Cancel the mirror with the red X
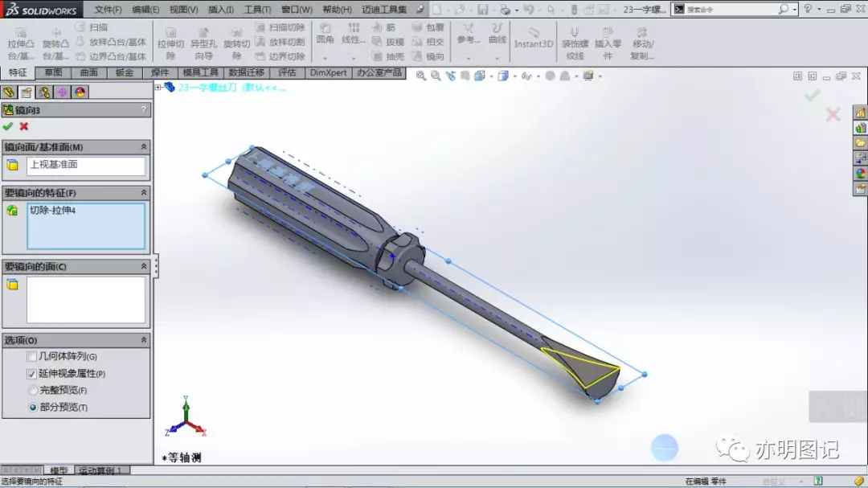The height and width of the screenshot is (488, 868). pyautogui.click(x=24, y=126)
